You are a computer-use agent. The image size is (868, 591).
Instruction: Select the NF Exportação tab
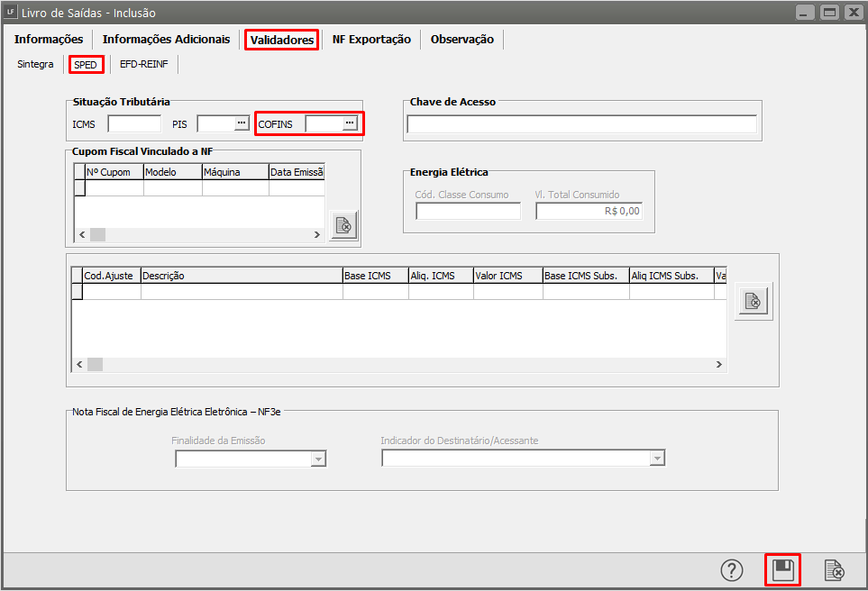click(x=371, y=40)
